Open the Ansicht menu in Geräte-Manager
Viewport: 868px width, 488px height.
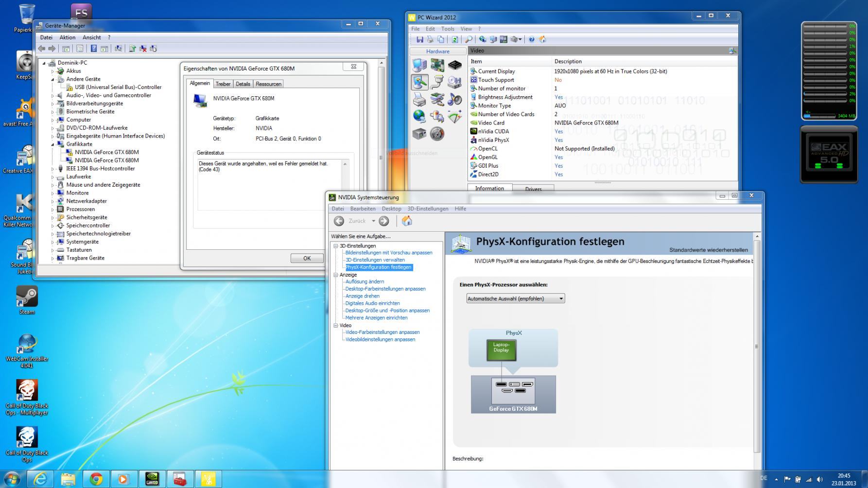coord(92,37)
